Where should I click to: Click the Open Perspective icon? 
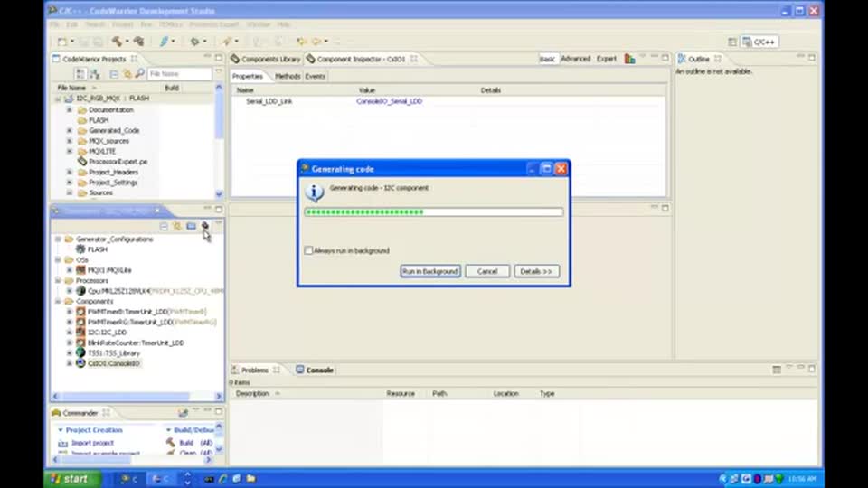[732, 42]
